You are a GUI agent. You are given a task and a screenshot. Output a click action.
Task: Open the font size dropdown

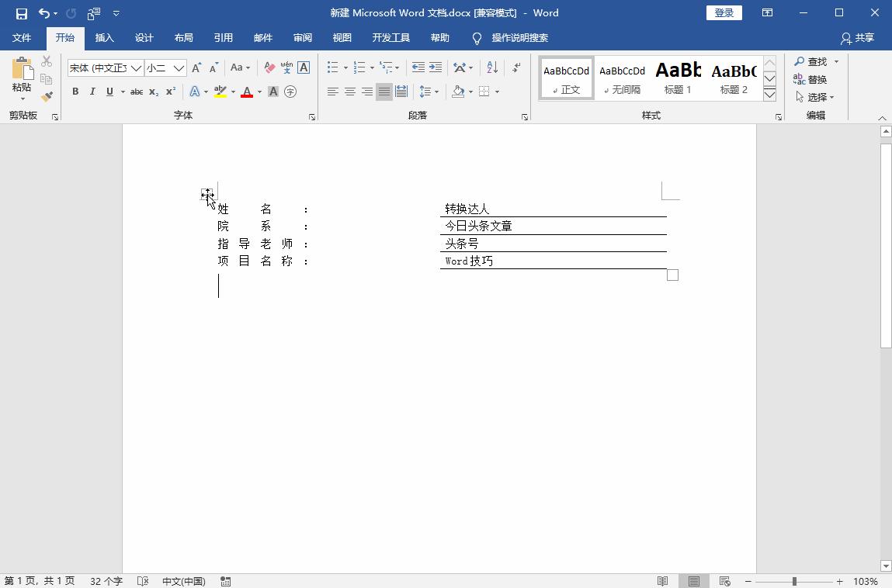179,68
